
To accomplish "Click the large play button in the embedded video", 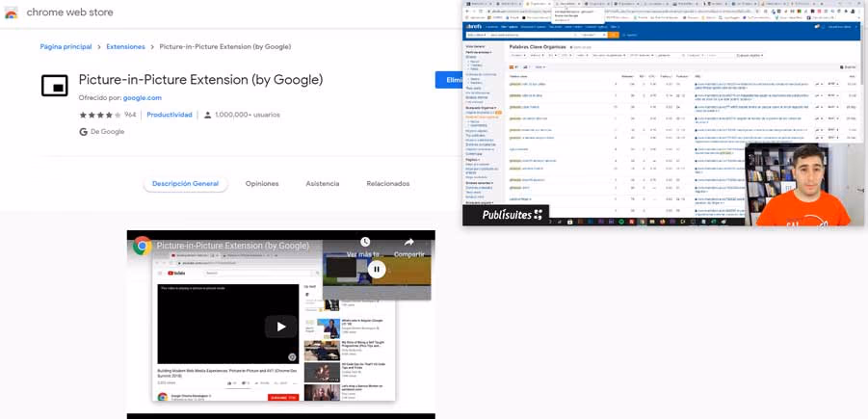I will (280, 327).
